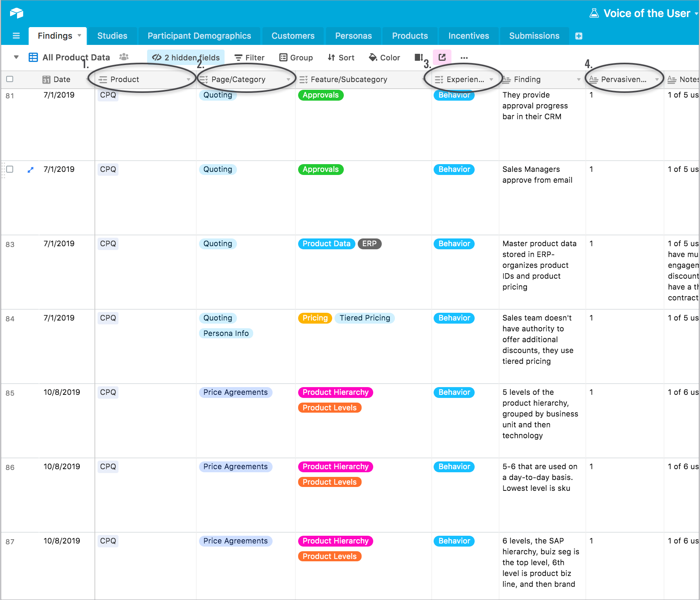Screen dimensions: 700x600
Task: Open view collaborators people icon
Action: click(124, 57)
